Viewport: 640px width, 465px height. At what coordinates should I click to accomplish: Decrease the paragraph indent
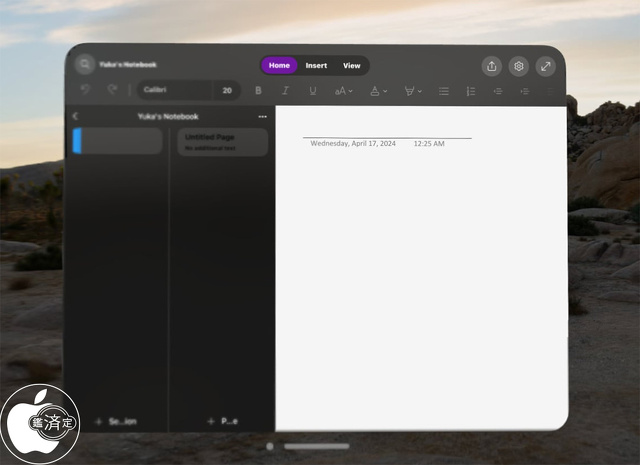[x=497, y=91]
